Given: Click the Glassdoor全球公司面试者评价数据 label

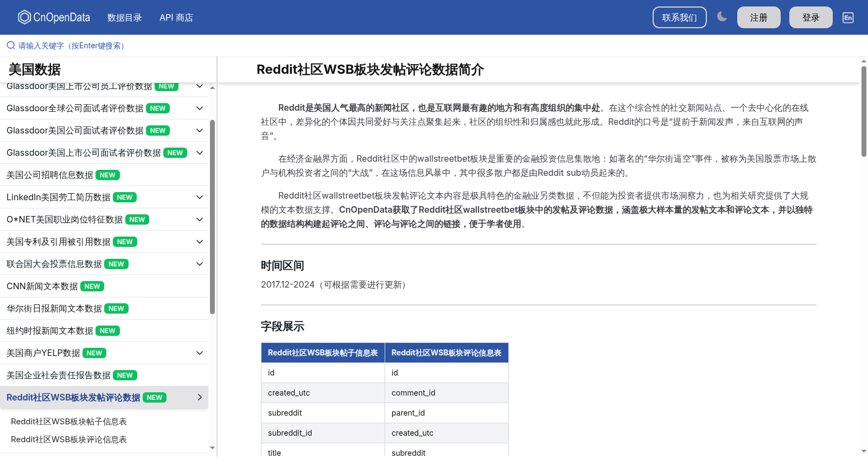Looking at the screenshot, I should click(75, 108).
